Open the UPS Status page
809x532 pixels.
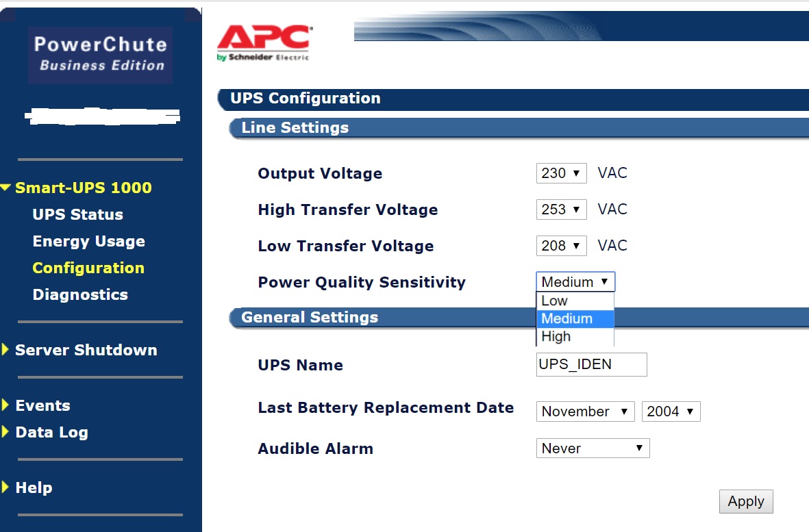point(77,214)
